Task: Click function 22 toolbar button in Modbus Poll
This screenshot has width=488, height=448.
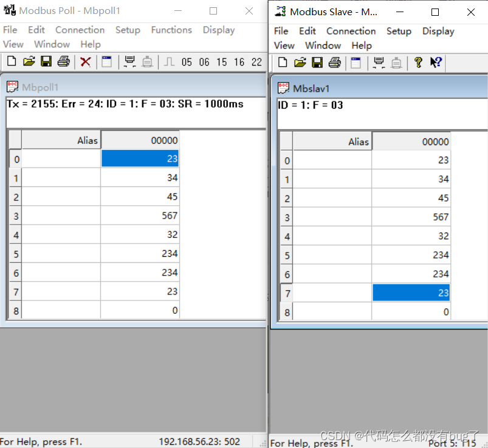Action: [x=256, y=62]
